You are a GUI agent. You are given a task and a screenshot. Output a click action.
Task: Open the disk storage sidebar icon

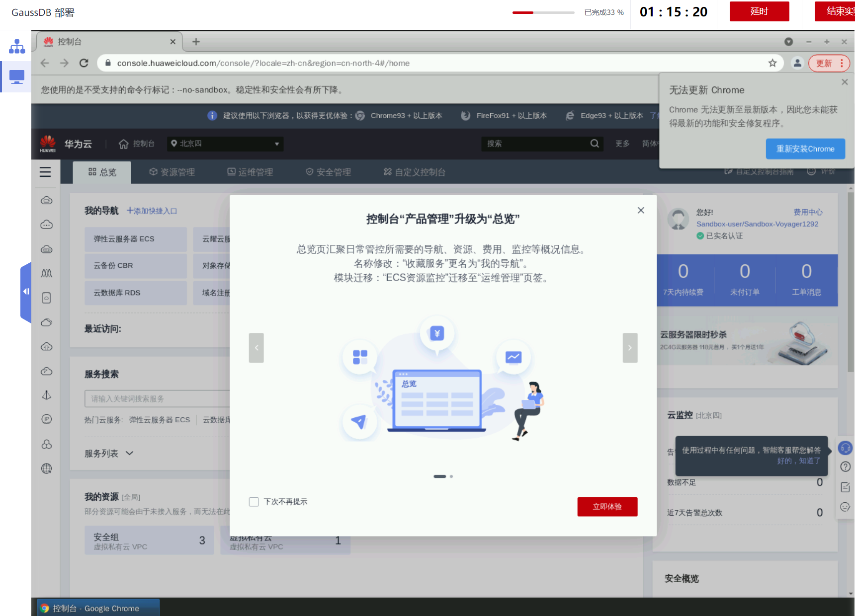pyautogui.click(x=47, y=298)
